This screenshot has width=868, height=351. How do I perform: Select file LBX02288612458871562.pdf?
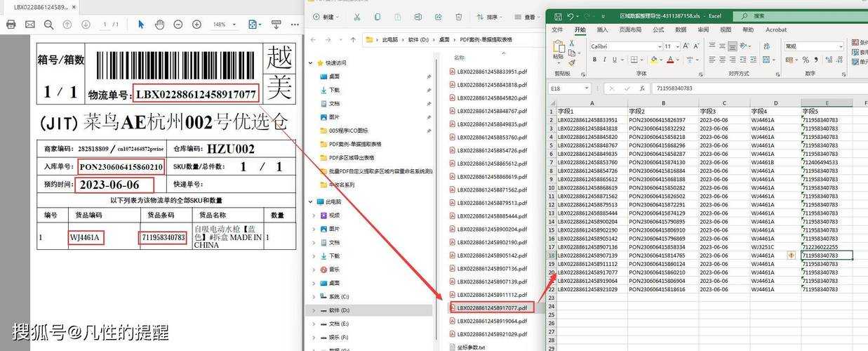click(487, 190)
